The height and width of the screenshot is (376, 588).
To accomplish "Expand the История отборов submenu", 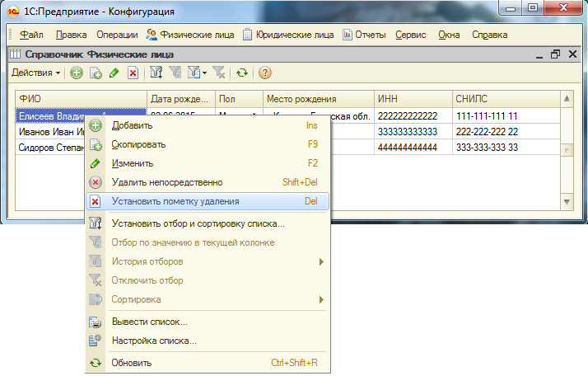I will click(x=208, y=261).
